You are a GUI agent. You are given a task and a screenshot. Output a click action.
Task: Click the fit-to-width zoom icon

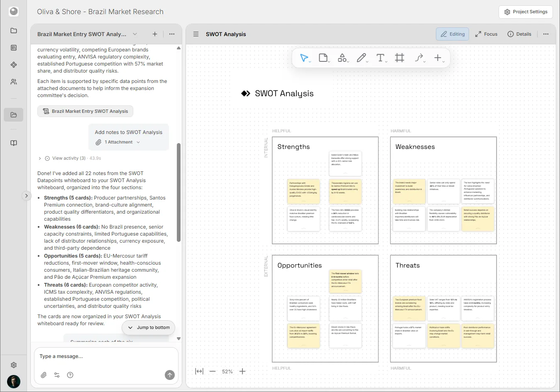(x=199, y=371)
